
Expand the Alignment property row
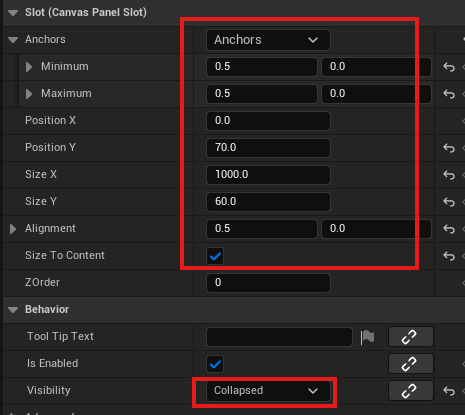[x=13, y=229]
